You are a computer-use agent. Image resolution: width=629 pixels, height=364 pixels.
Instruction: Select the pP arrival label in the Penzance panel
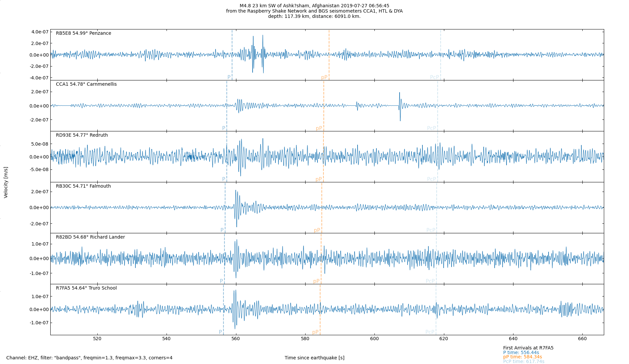[x=324, y=77]
